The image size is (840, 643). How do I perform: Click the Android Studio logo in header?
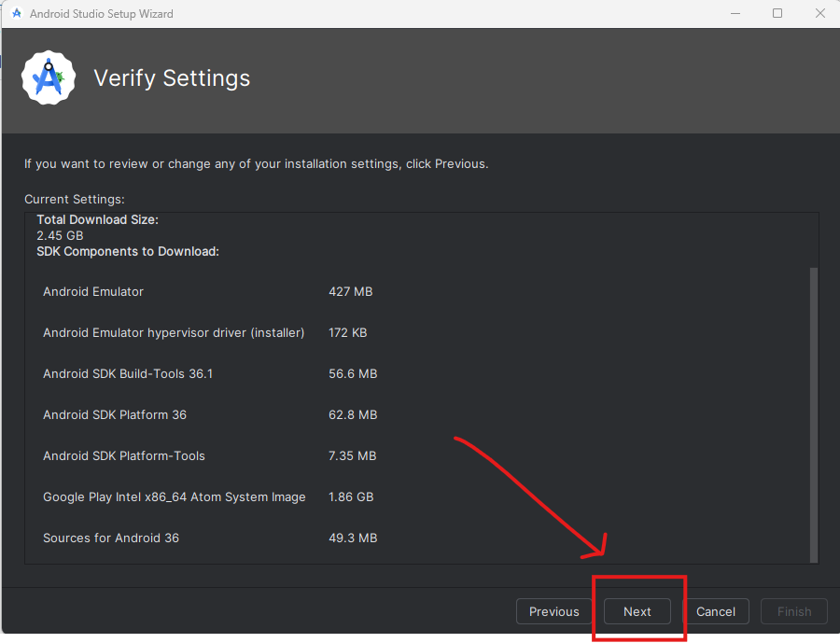48,78
